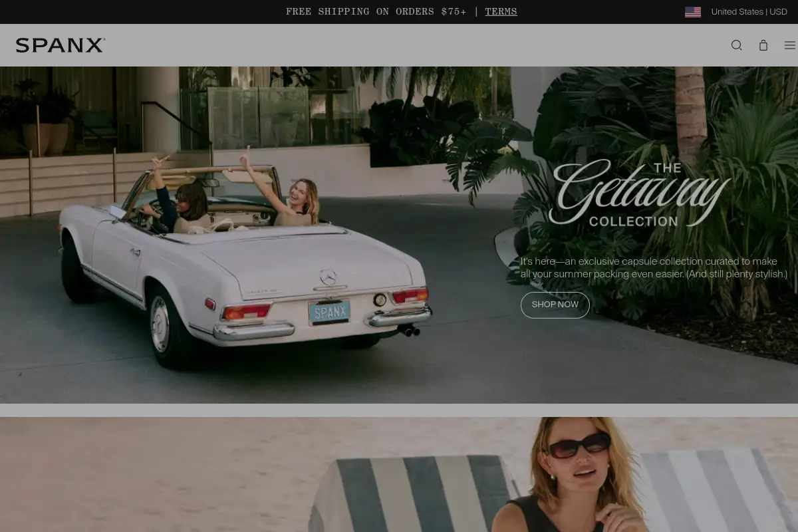Click the 'FREE SHIPPING ON ORDERS $75+' text

[x=376, y=12]
